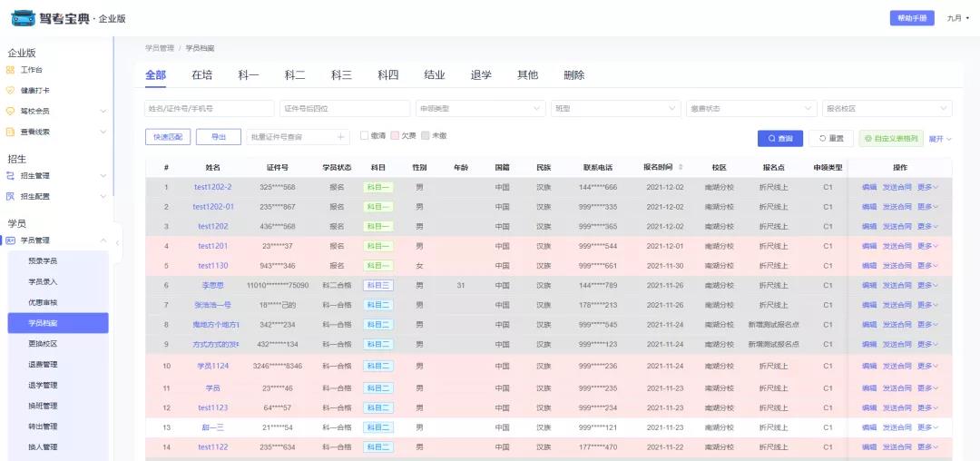
Task: Click the 快速匹配 button
Action: 168,137
